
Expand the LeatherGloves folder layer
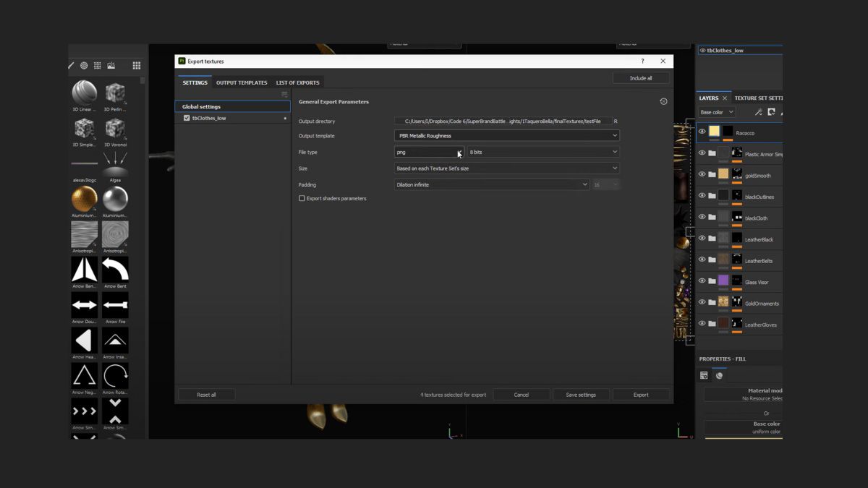tap(712, 324)
